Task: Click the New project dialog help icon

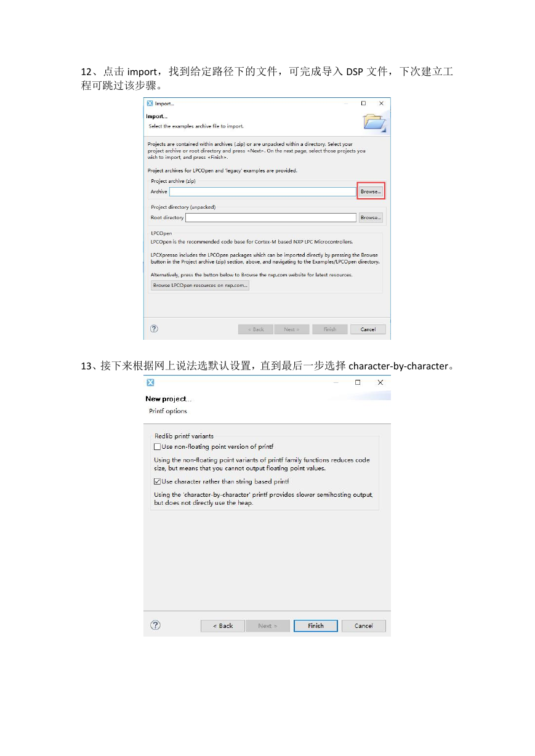Action: tap(155, 625)
